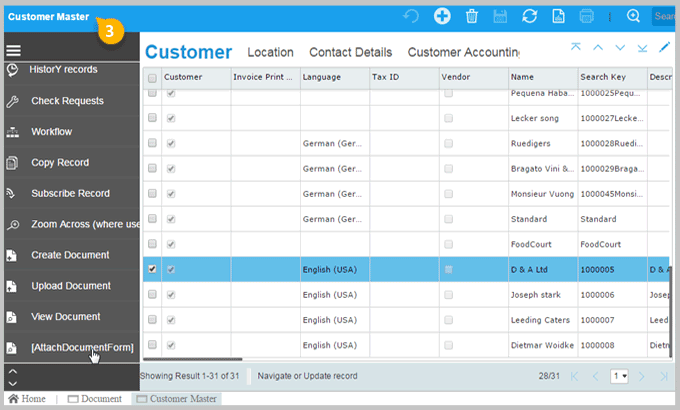Open the search magnifier icon

point(634,16)
